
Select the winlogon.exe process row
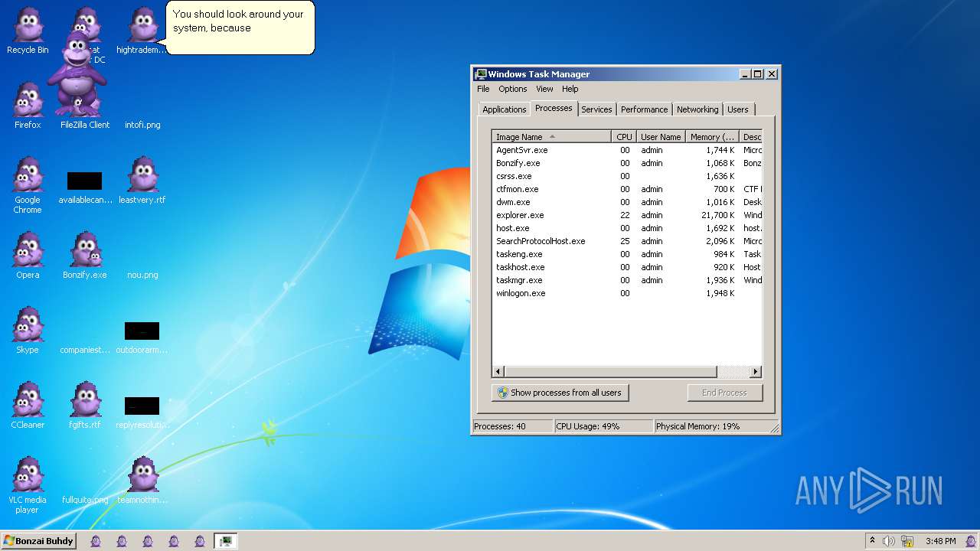(x=627, y=293)
